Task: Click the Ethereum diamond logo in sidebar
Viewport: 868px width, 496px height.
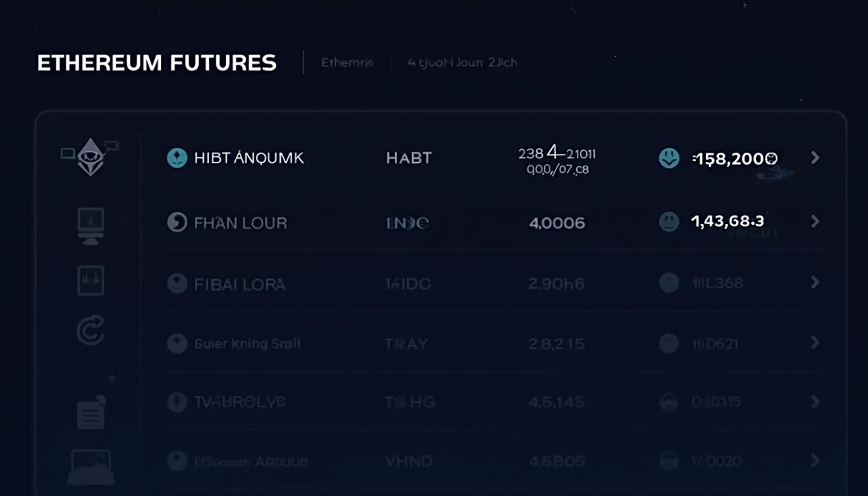Action: click(x=91, y=157)
